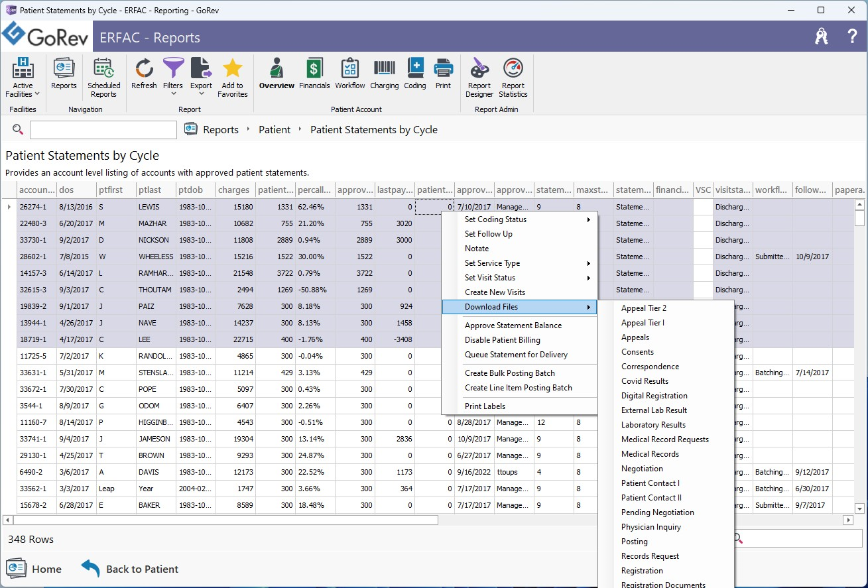The height and width of the screenshot is (588, 868).
Task: Refresh the report data
Action: coord(144,74)
